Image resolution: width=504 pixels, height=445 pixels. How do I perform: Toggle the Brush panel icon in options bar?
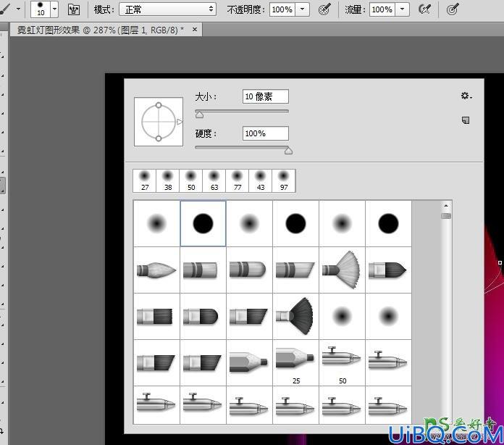pyautogui.click(x=74, y=9)
